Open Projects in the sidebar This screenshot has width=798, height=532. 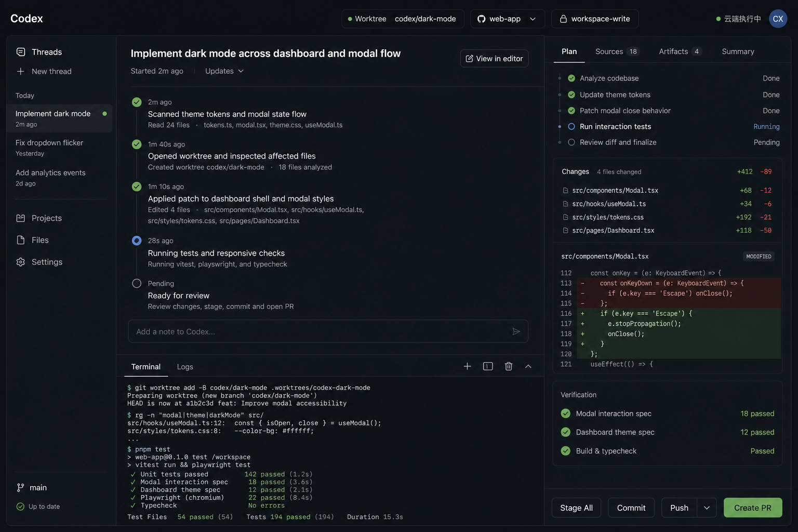pos(39,218)
